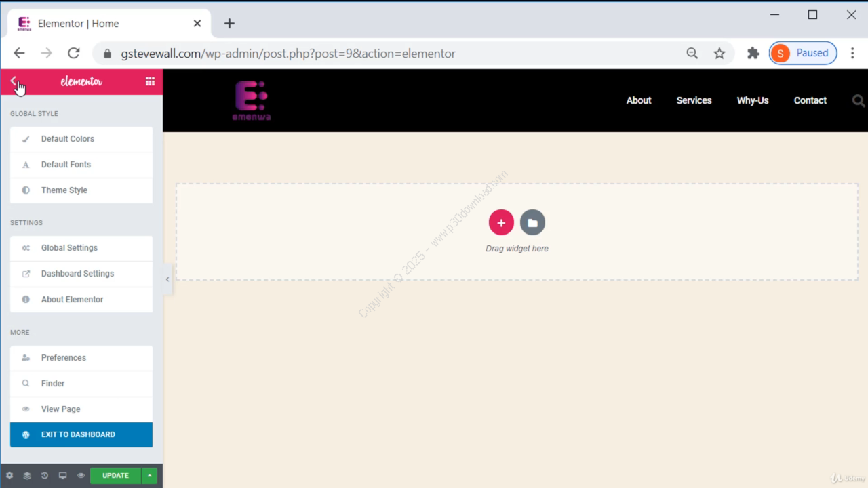Click the About Elementor info icon
Image resolution: width=868 pixels, height=488 pixels.
[x=26, y=300]
